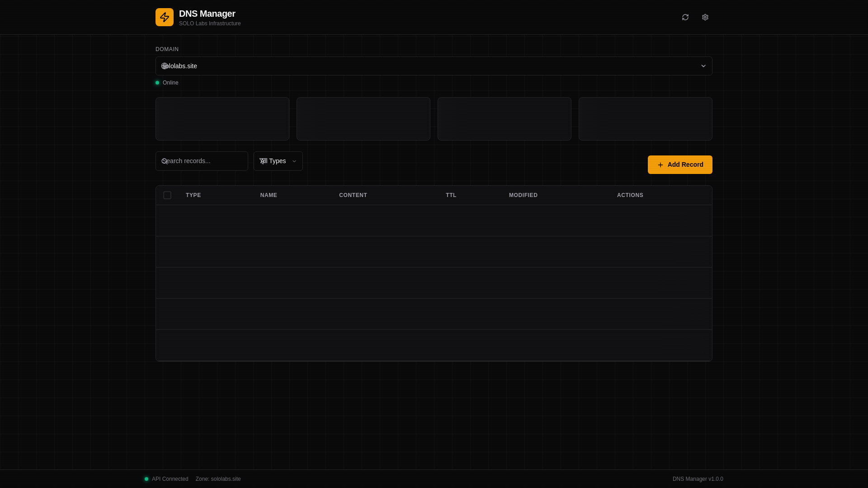Expand the sololabs.site domain dropdown
This screenshot has width=868, height=488.
[x=434, y=66]
